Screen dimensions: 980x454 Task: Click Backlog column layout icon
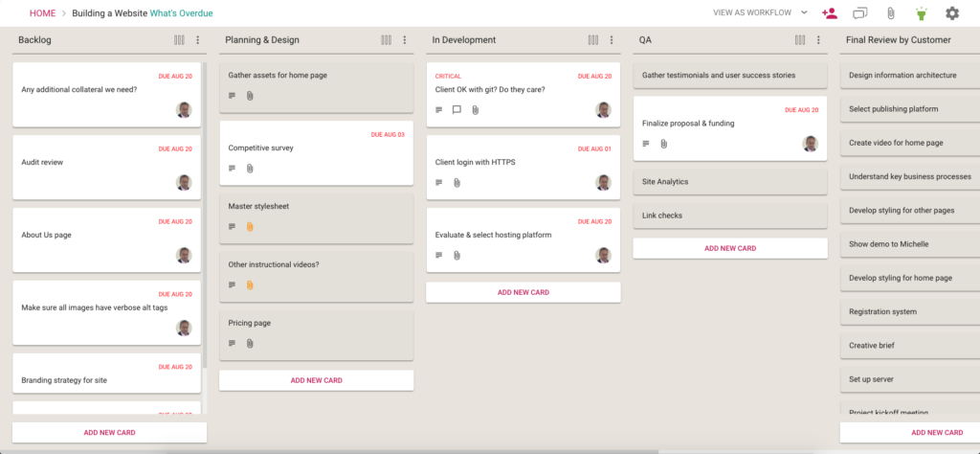point(179,40)
